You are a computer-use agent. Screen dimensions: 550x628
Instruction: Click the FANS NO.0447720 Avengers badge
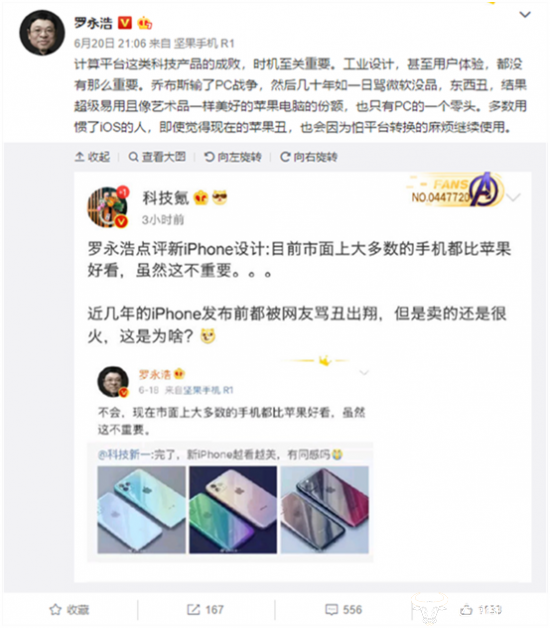(x=455, y=190)
